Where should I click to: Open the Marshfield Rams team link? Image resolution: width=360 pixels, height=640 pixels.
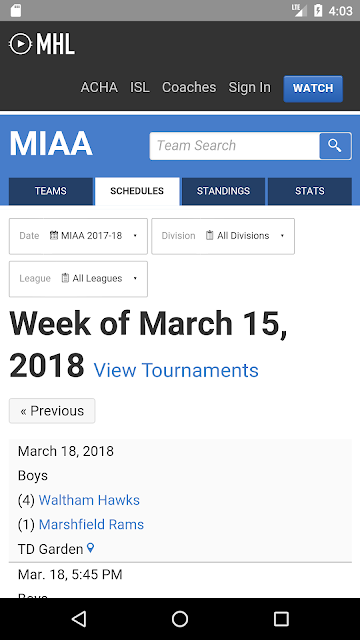pyautogui.click(x=91, y=524)
